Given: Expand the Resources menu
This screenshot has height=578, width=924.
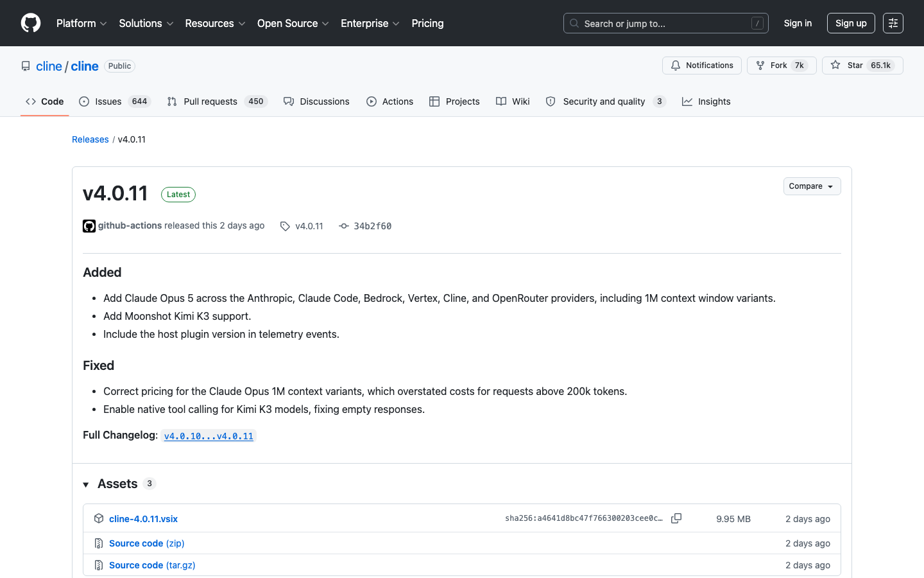Looking at the screenshot, I should tap(215, 23).
